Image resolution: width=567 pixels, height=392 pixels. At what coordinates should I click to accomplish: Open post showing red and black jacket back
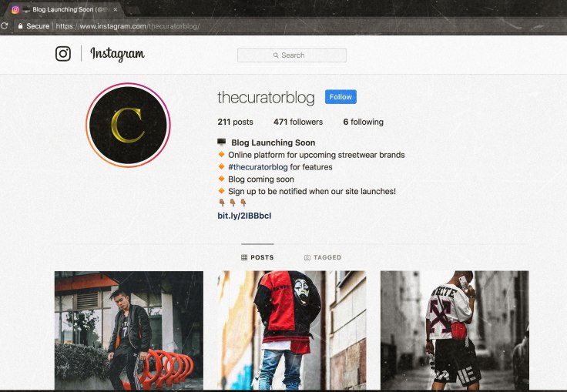point(291,330)
